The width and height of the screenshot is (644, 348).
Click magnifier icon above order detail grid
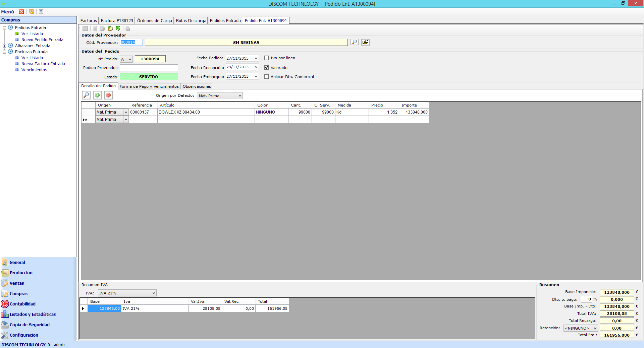(86, 95)
